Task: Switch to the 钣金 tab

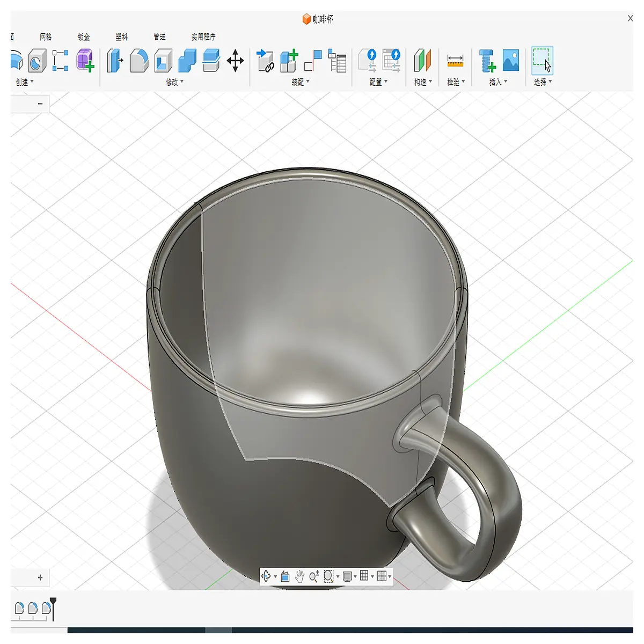Action: tap(84, 36)
